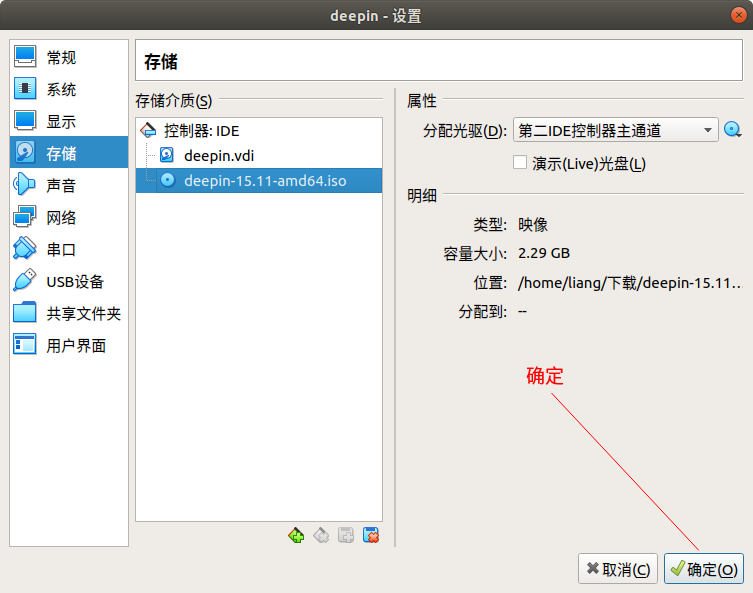The image size is (753, 593).
Task: Go to the USB设备 category
Action: 69,281
